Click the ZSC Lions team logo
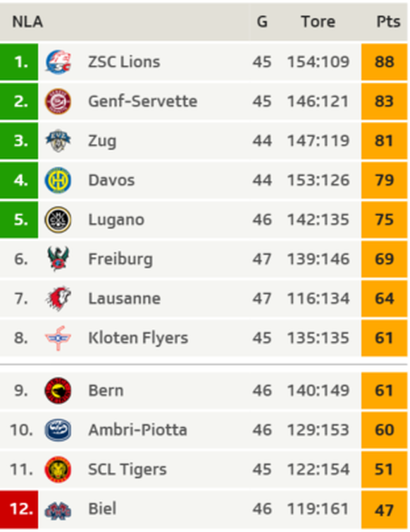The width and height of the screenshot is (410, 532). point(58,62)
